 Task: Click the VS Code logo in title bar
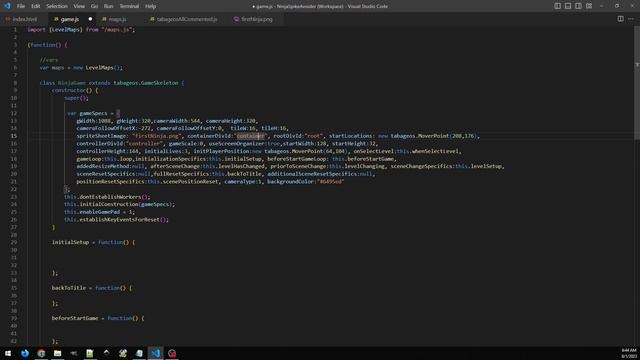(x=7, y=6)
